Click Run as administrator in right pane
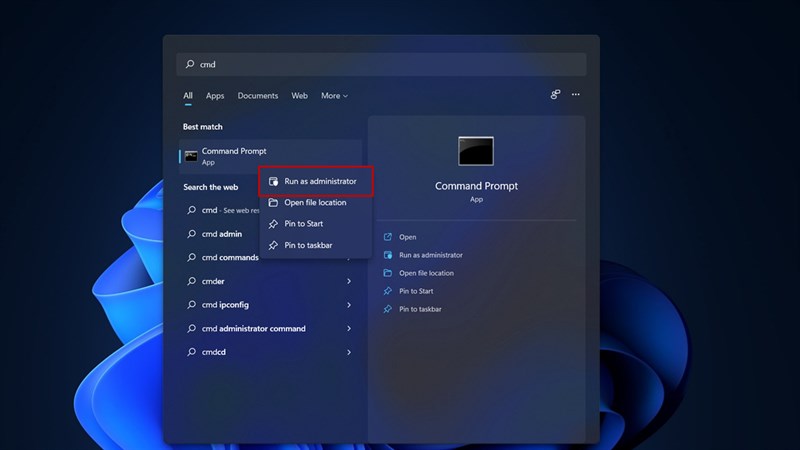Image resolution: width=800 pixels, height=450 pixels. (x=430, y=255)
